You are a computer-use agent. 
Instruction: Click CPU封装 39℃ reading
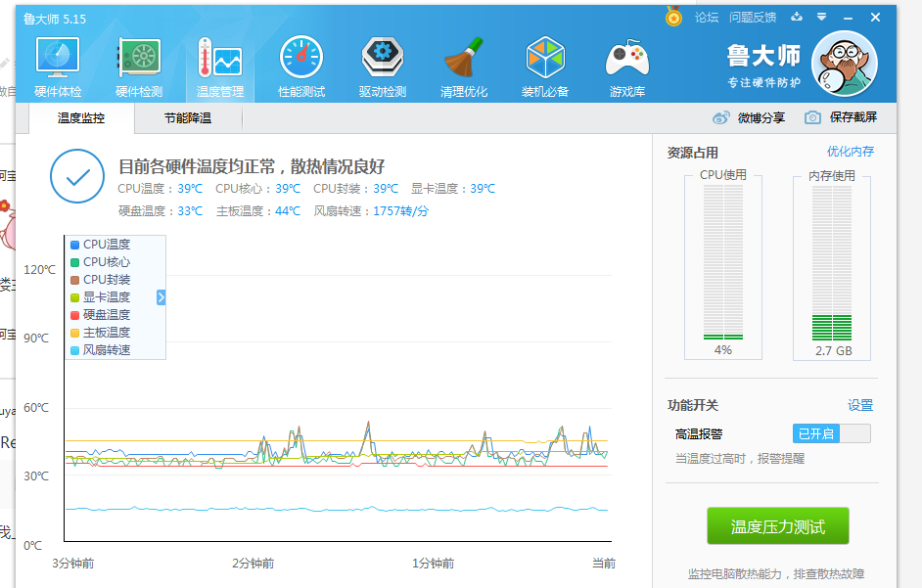pos(355,188)
